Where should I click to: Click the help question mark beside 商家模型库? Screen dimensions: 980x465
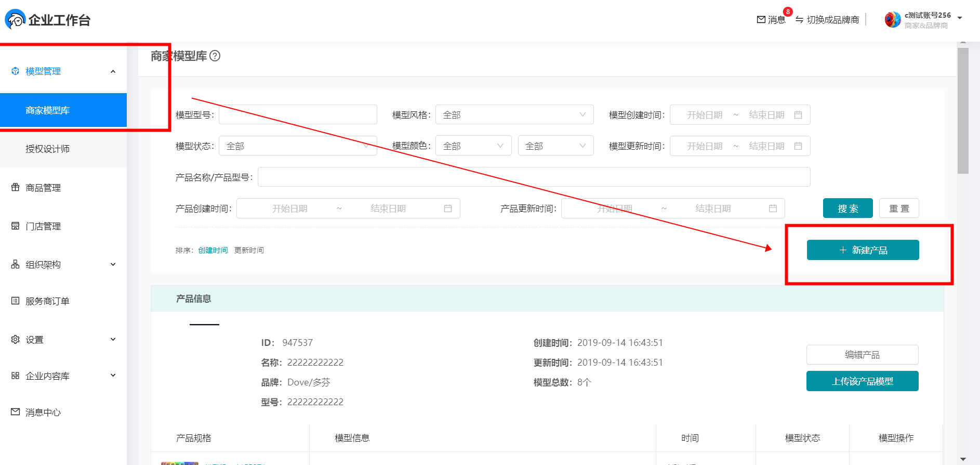click(x=215, y=56)
